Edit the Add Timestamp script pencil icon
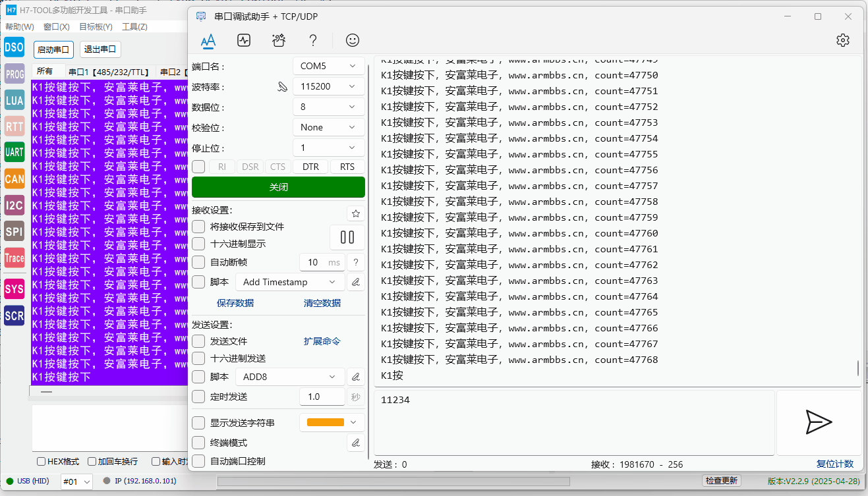This screenshot has width=868, height=496. 356,282
